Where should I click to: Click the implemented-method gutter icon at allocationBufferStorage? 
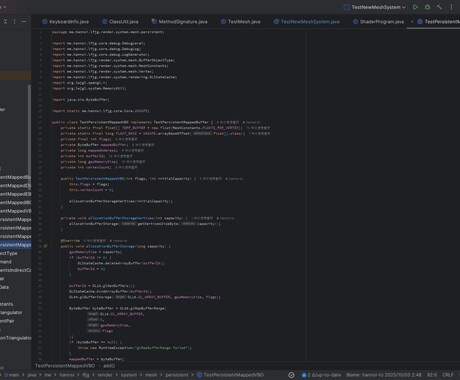pos(46,246)
